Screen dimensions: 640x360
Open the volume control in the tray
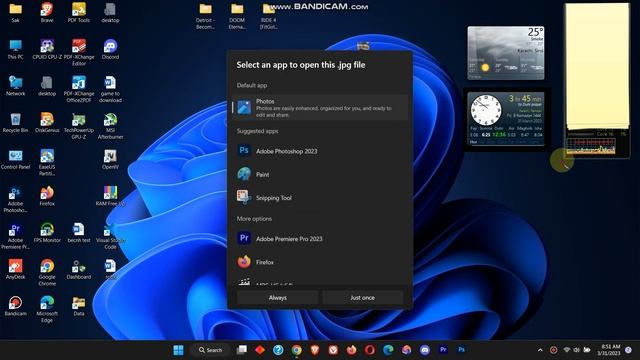[576, 350]
